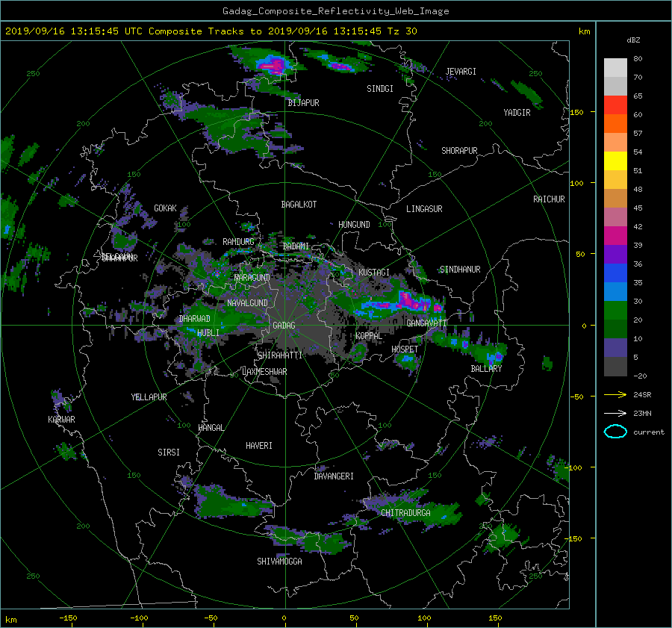Screen dimensions: 672x628
Task: Click the yellow 24SR track arrow
Action: (x=615, y=394)
